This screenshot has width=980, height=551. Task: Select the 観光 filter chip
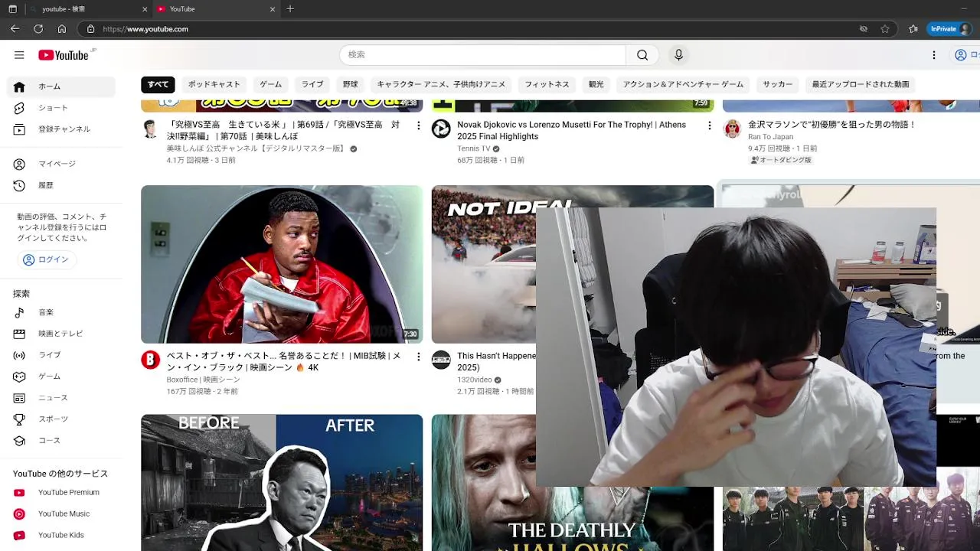[x=596, y=84]
